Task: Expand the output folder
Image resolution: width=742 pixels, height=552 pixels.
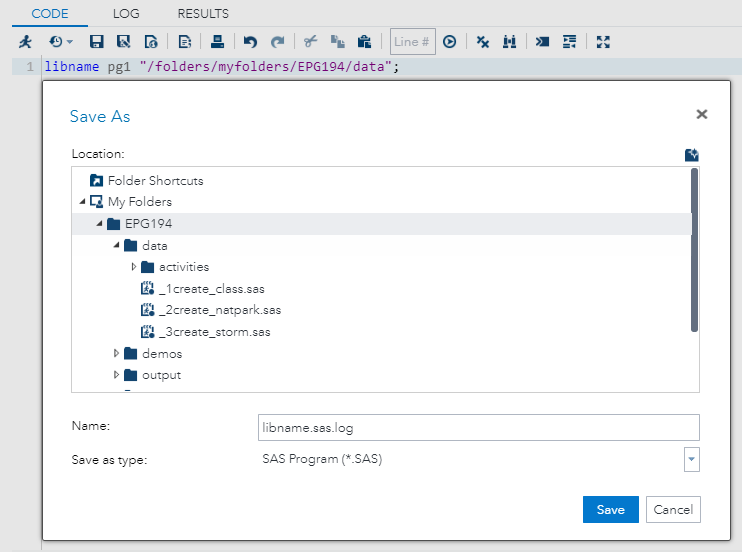Action: [x=116, y=375]
